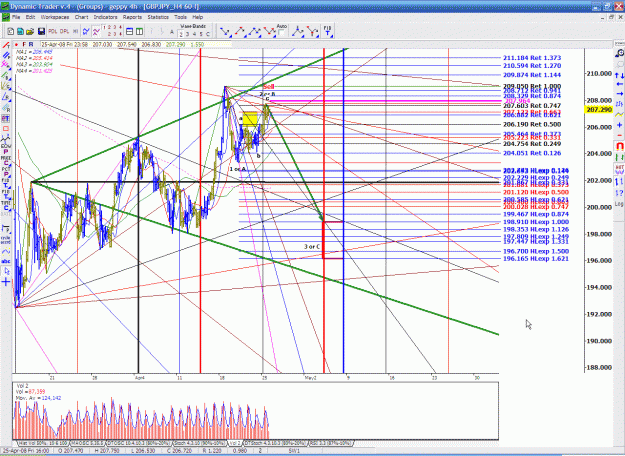Click the split vertical window icon
This screenshot has height=456, width=625.
coord(139,31)
